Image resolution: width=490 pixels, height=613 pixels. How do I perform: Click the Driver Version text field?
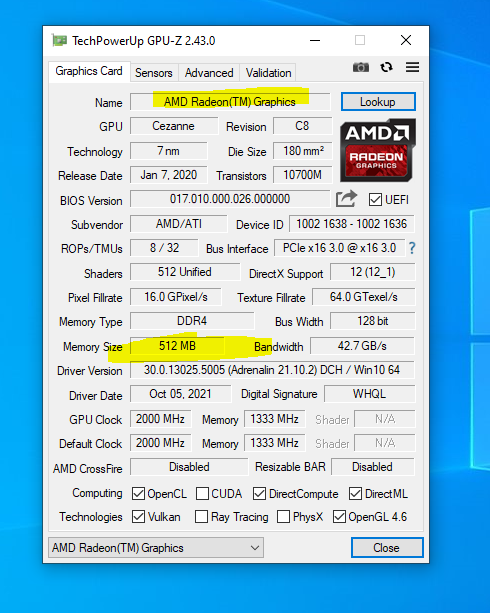(272, 370)
